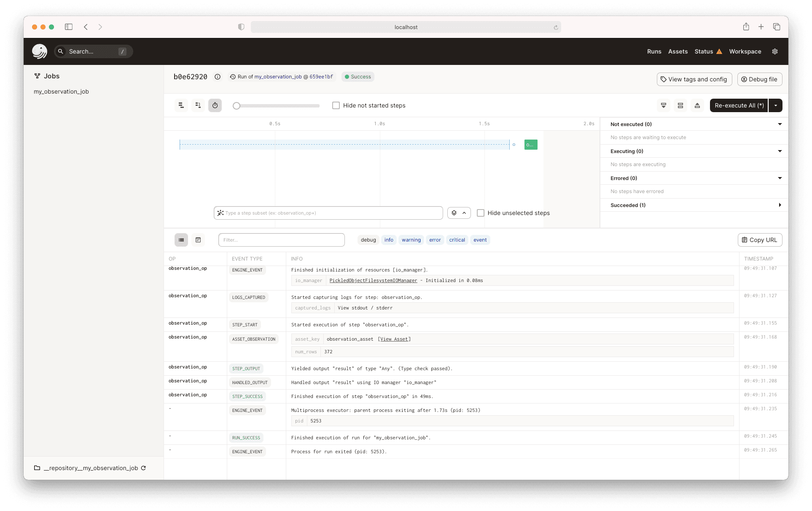The image size is (812, 511).
Task: Click View tags and config button
Action: (x=694, y=79)
